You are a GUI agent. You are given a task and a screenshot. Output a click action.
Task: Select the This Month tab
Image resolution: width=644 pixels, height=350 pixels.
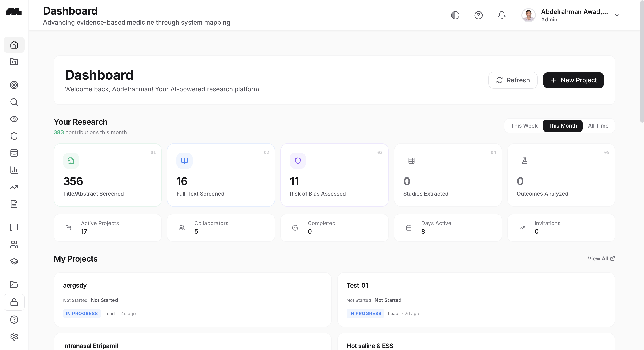coord(563,126)
